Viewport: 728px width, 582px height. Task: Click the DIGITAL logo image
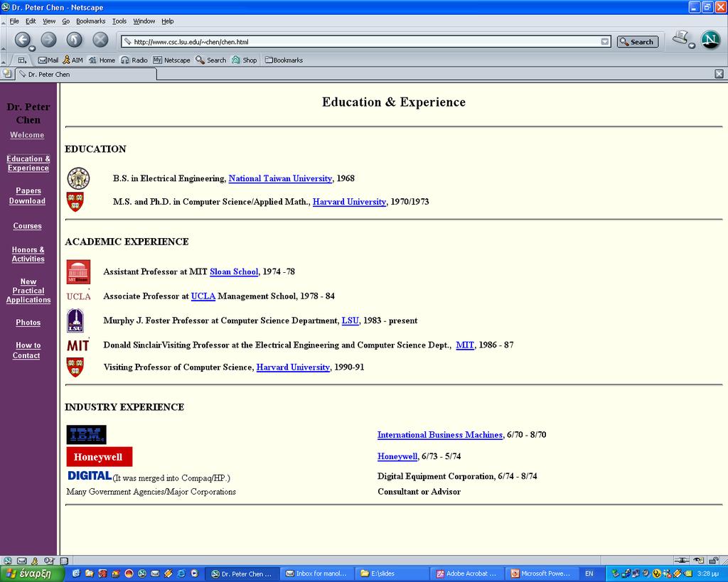90,475
